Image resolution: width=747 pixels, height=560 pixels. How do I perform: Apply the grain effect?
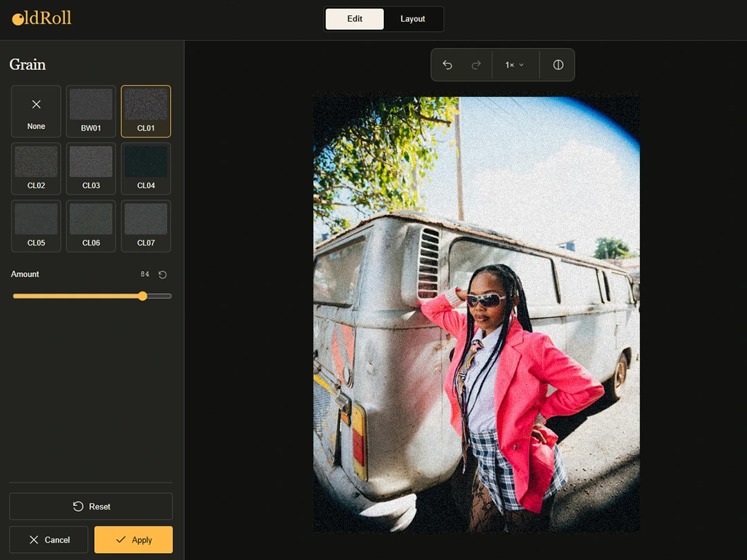(x=133, y=539)
